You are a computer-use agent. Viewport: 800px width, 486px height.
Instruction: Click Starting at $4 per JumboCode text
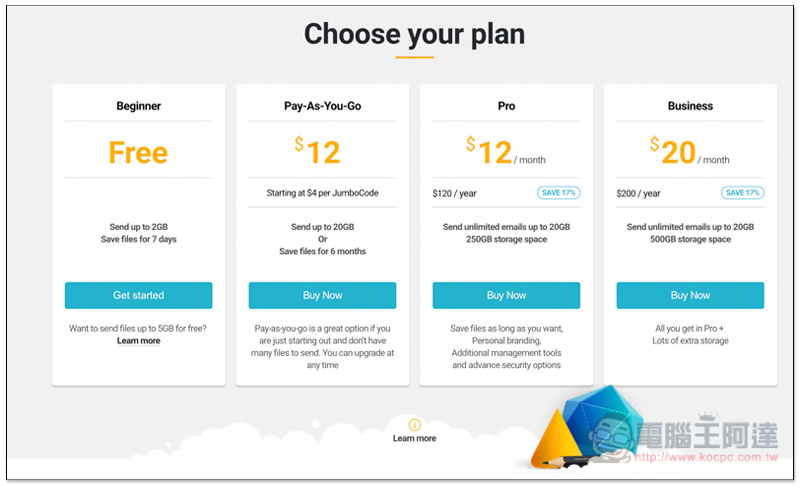click(322, 193)
